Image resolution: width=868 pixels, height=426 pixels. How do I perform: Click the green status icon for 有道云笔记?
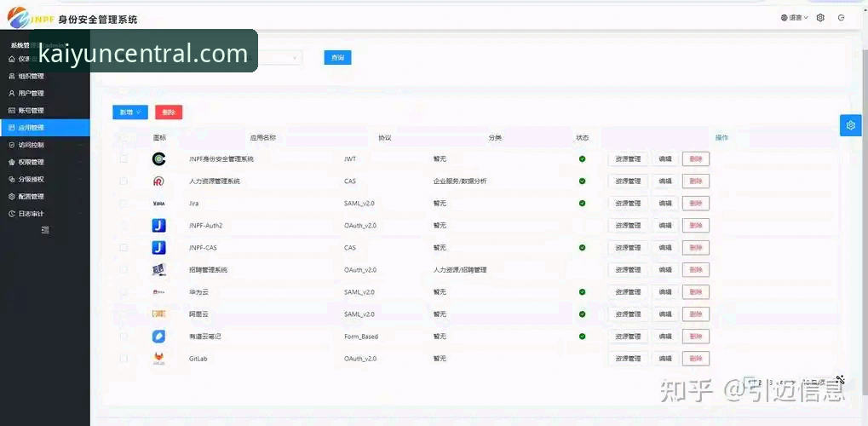[x=583, y=337]
